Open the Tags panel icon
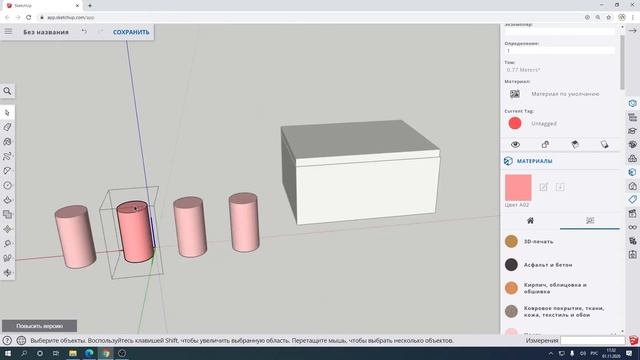640x360 pixels. coord(633,200)
